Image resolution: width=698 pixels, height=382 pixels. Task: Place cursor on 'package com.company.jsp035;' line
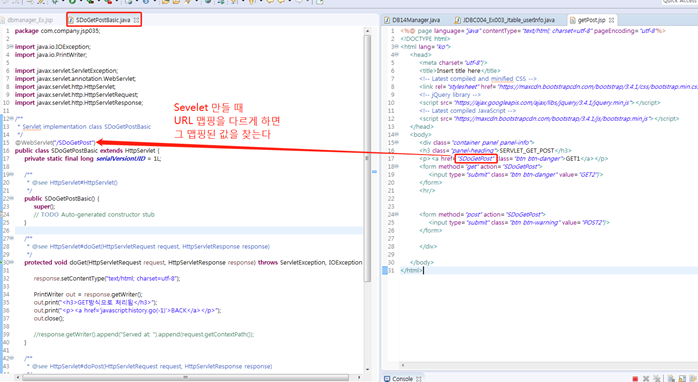(x=57, y=31)
